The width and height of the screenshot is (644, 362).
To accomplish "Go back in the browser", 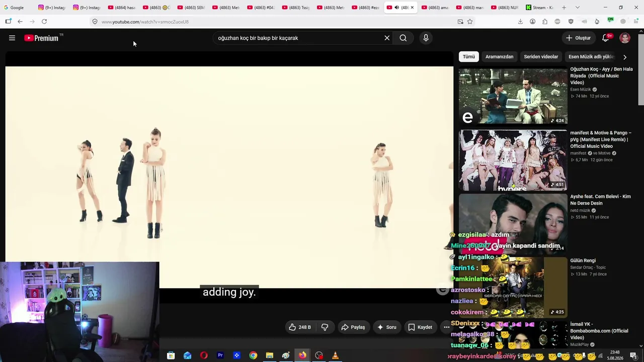I will (x=20, y=22).
